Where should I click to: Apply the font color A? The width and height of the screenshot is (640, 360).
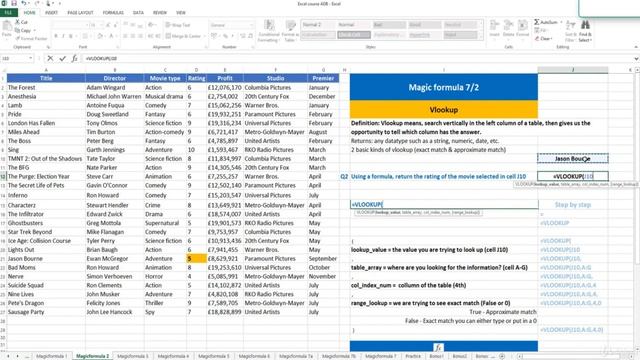pyautogui.click(x=111, y=36)
